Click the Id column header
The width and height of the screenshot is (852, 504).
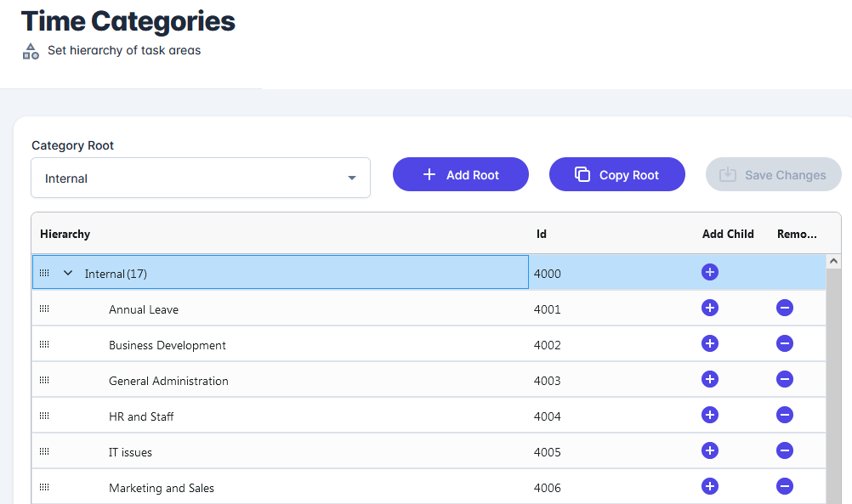coord(542,234)
